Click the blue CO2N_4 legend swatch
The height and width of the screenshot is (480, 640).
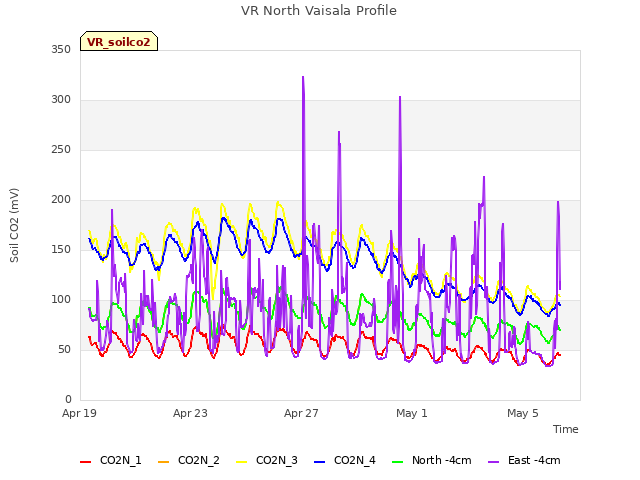click(320, 462)
